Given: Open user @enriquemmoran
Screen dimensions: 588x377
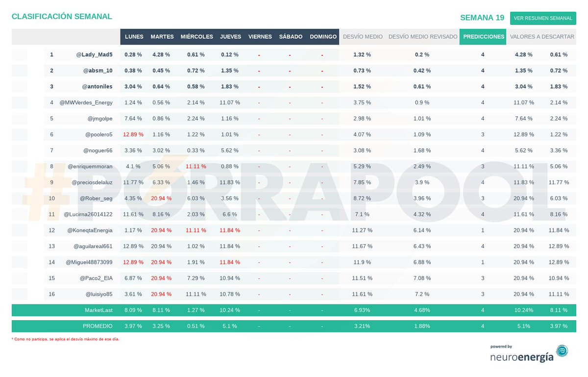Looking at the screenshot, I should (x=90, y=166).
